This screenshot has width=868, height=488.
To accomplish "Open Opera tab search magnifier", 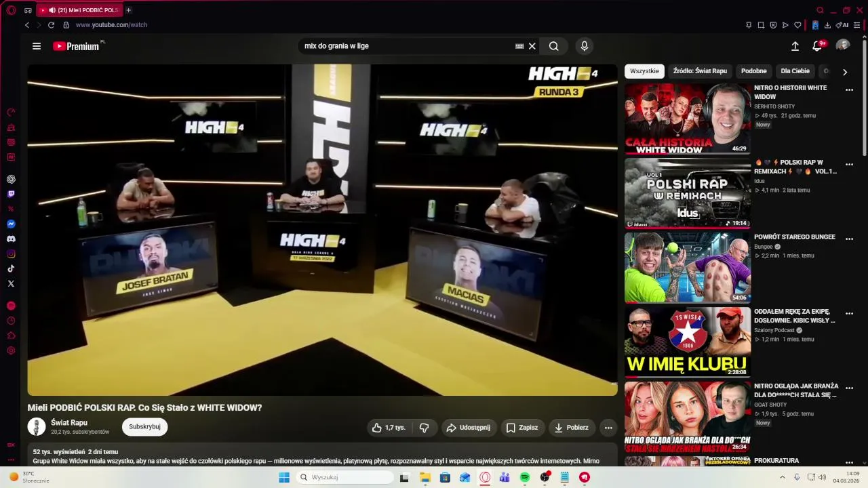I will [820, 10].
